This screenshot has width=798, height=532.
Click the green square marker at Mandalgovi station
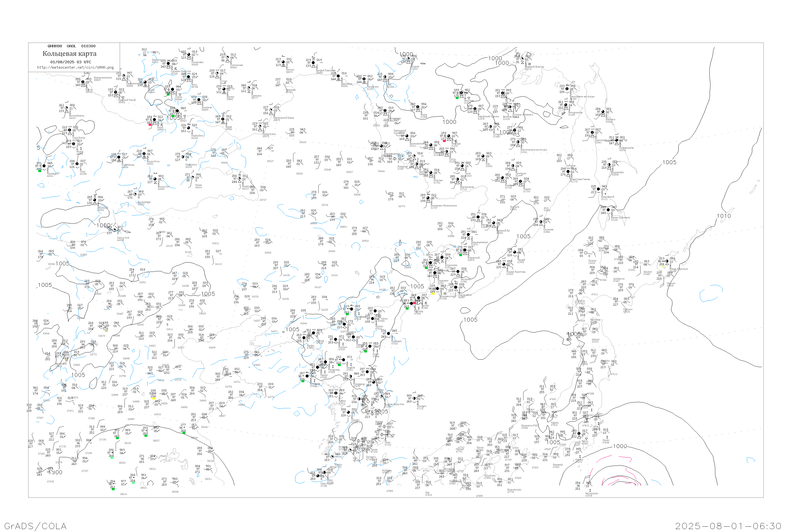(x=40, y=171)
